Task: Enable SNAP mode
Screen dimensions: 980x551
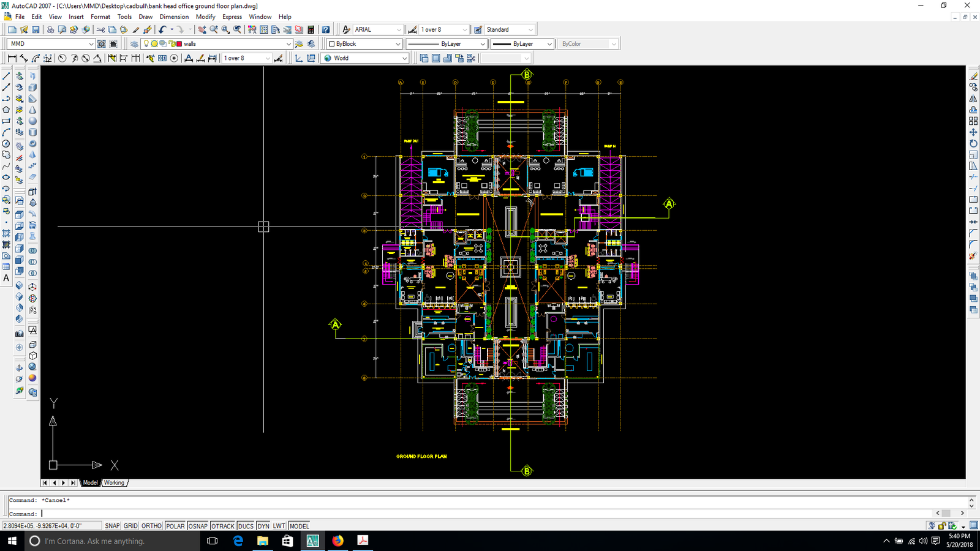Action: (x=112, y=526)
